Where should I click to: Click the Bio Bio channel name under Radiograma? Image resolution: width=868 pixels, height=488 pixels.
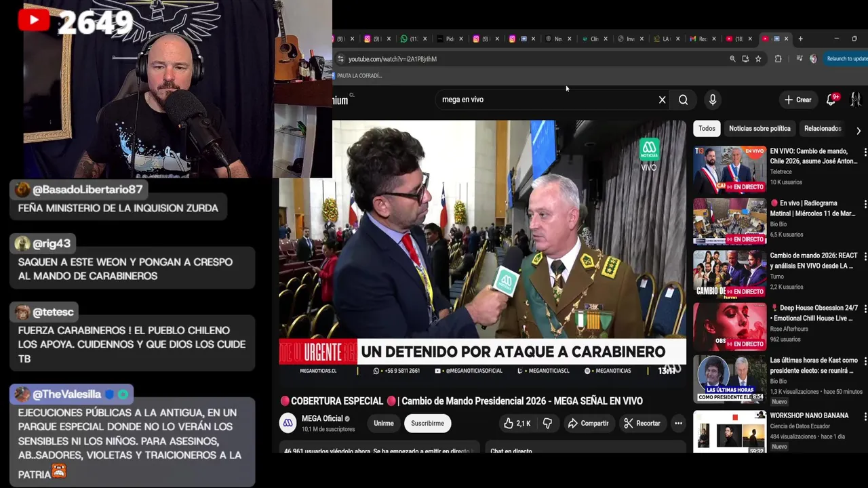point(778,224)
